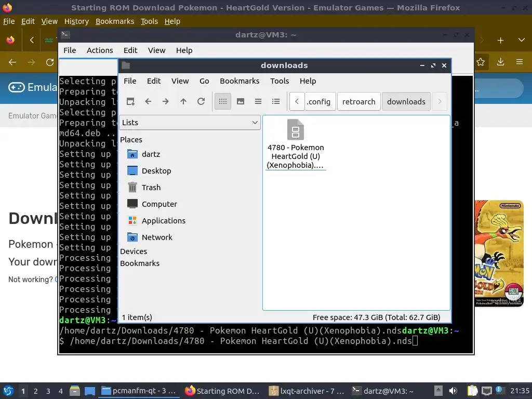The image size is (532, 399).
Task: Switch to virtual desktop 2
Action: pos(36,391)
